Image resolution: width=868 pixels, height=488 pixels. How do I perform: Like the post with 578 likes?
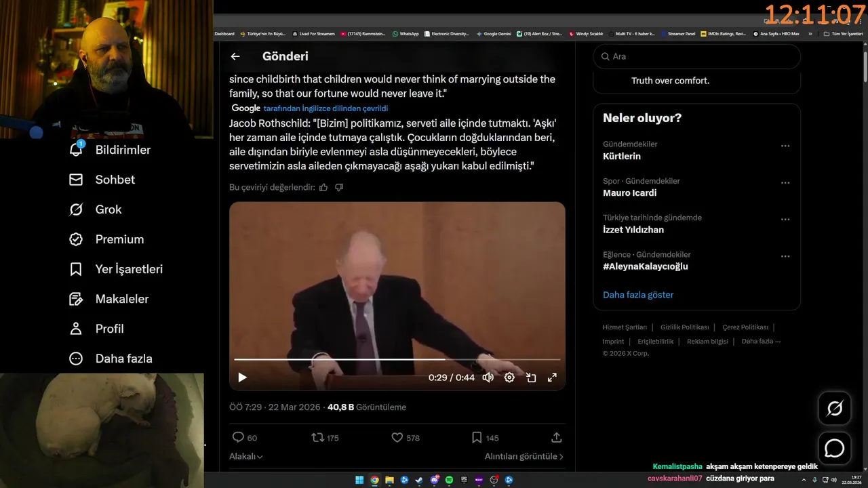[397, 438]
